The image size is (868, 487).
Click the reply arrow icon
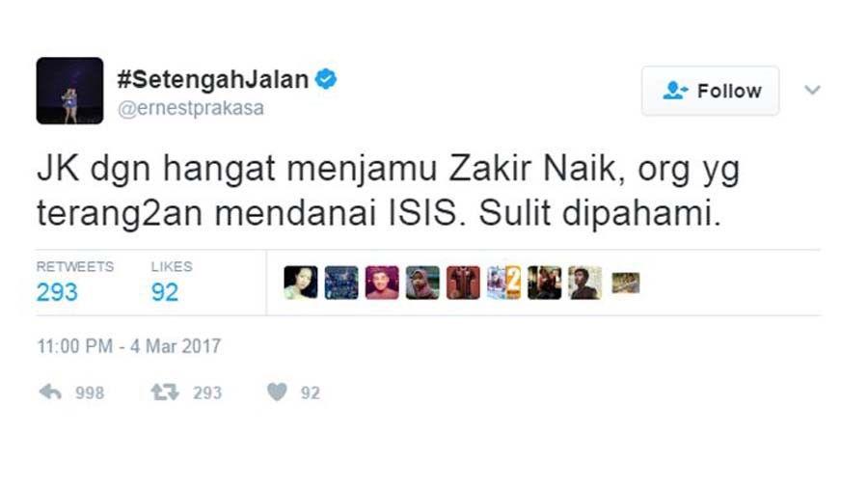pyautogui.click(x=50, y=392)
